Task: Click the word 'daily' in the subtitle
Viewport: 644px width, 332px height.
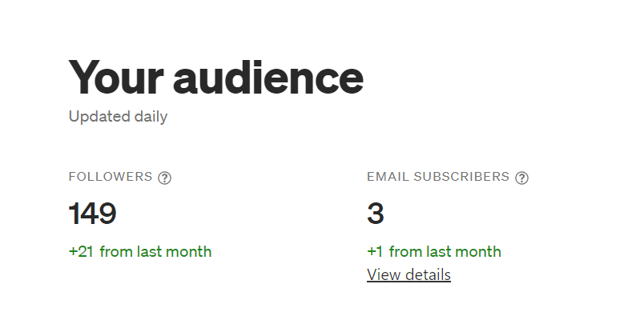Action: [151, 117]
